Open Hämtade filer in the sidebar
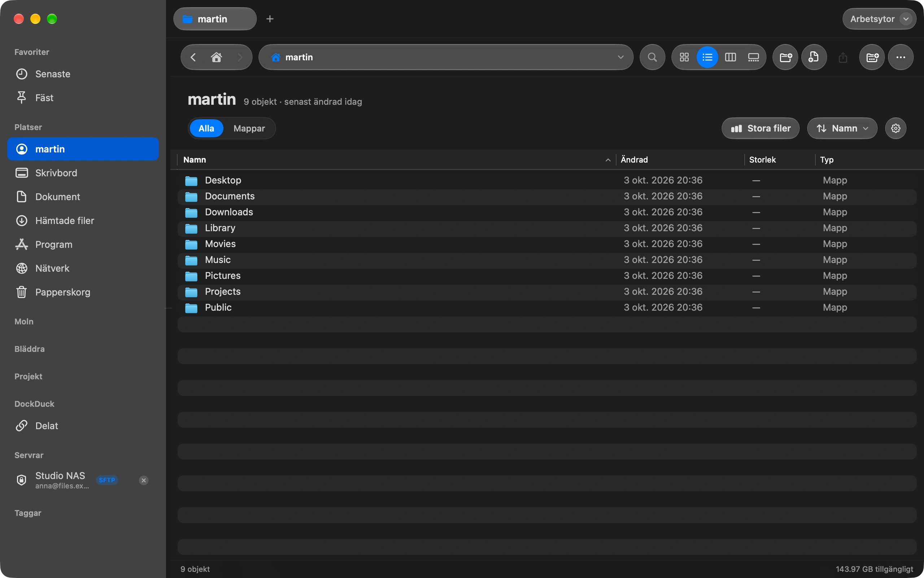 tap(83, 221)
